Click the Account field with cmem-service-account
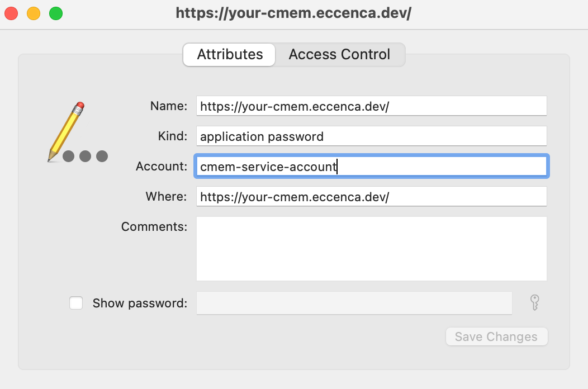 click(371, 166)
